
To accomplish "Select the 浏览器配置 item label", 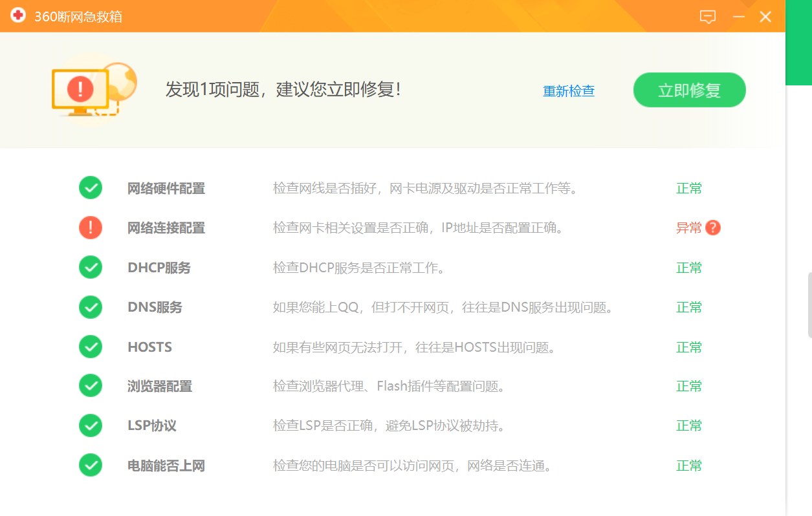I will (160, 387).
